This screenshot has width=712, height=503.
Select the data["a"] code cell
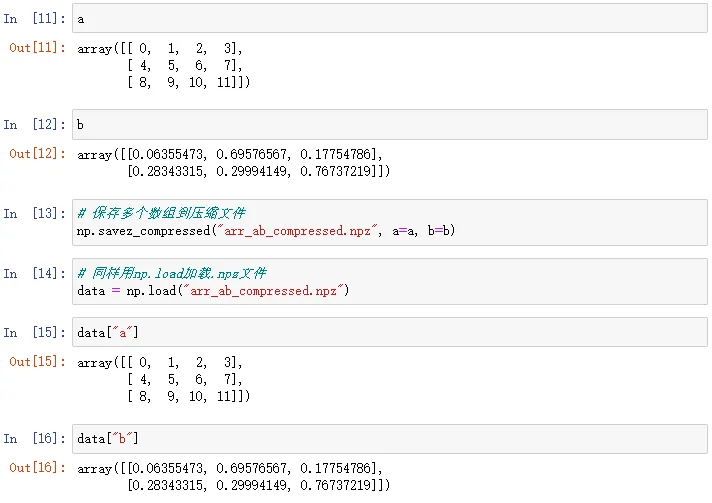pyautogui.click(x=390, y=332)
